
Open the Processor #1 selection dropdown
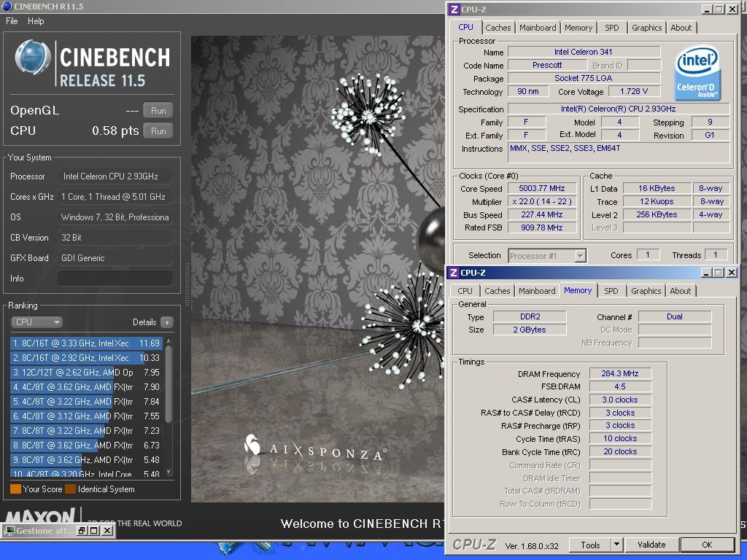point(547,256)
